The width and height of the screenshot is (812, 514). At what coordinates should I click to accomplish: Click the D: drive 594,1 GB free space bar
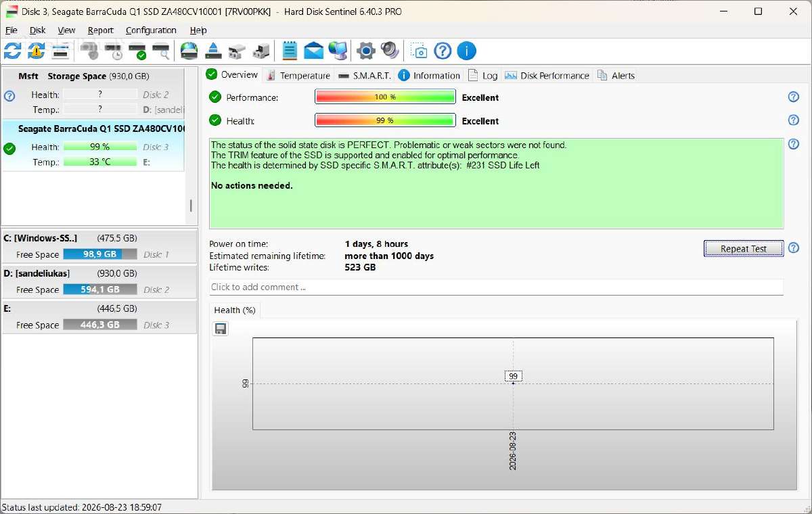click(x=100, y=289)
